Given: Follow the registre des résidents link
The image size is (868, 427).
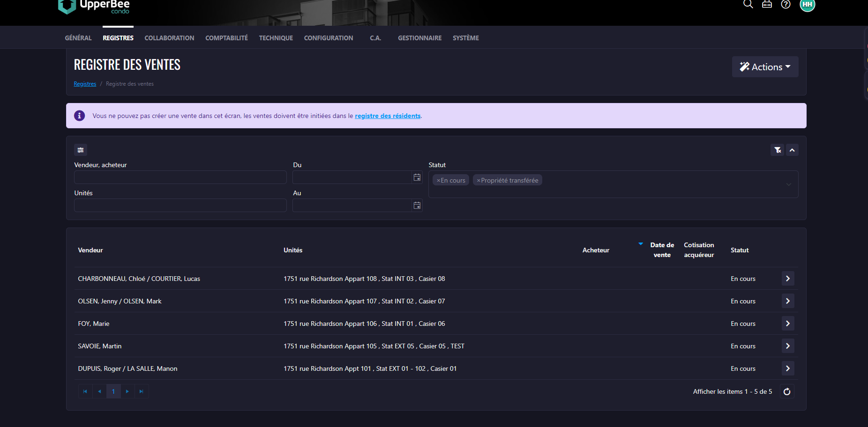Looking at the screenshot, I should pos(388,116).
